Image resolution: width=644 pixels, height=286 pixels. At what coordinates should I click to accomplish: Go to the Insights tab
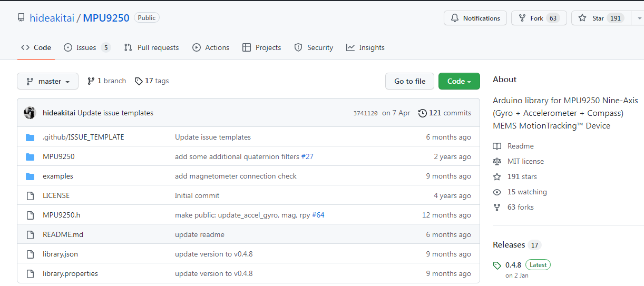[x=365, y=48]
